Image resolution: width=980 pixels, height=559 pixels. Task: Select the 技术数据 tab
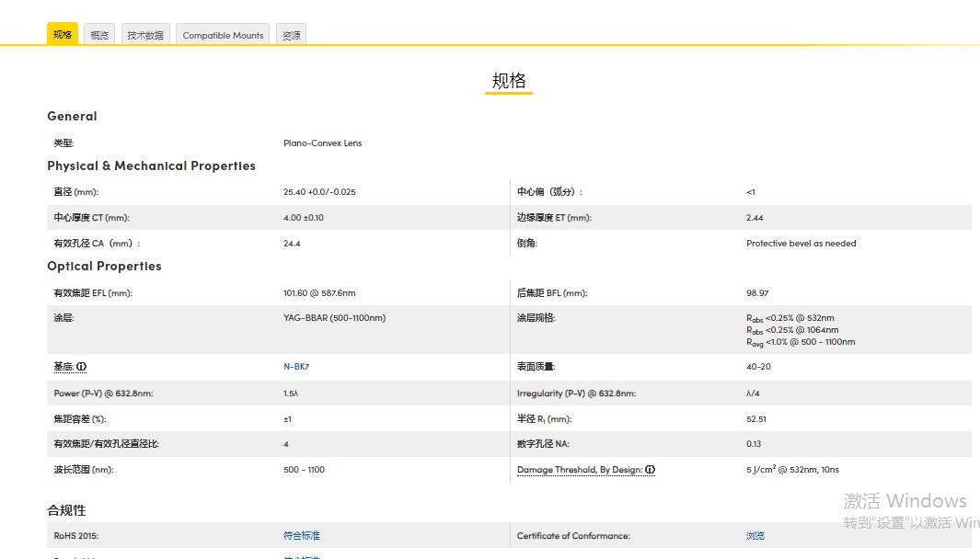pos(145,35)
